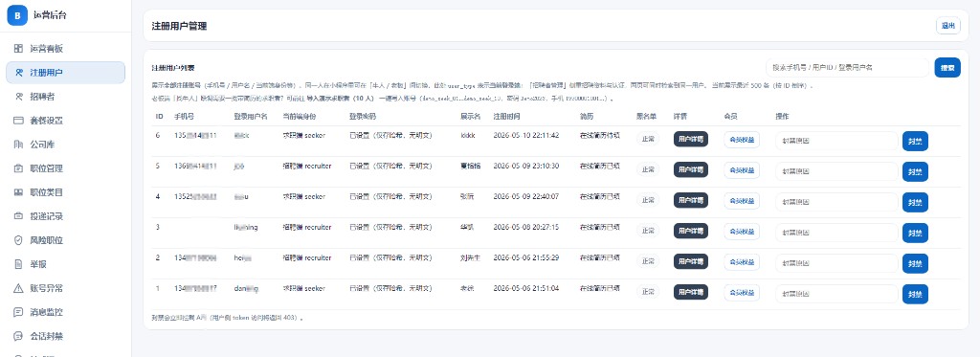Open 消息监控 page

click(66, 312)
